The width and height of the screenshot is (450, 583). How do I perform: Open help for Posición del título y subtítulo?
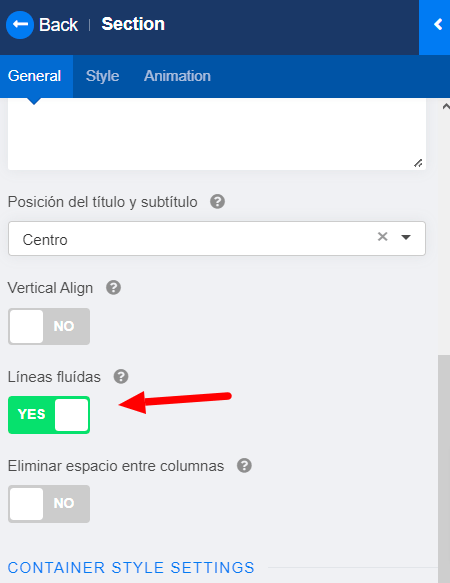217,202
